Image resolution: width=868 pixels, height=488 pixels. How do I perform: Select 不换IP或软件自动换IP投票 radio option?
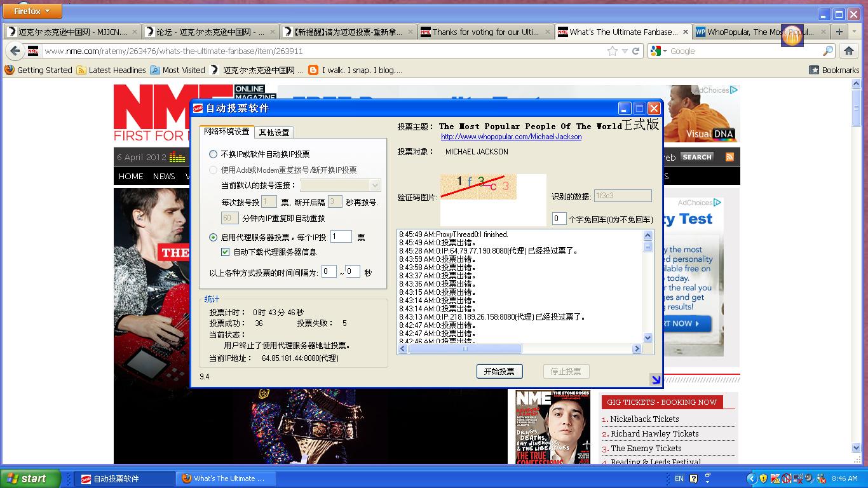(x=214, y=154)
